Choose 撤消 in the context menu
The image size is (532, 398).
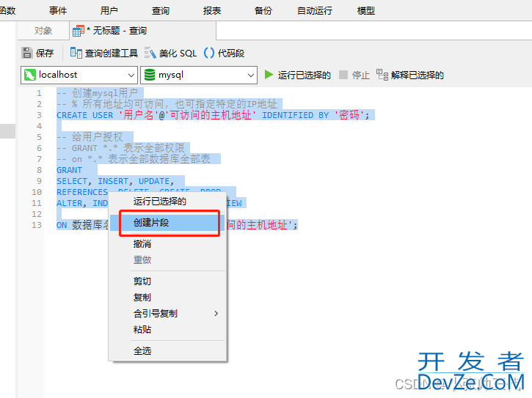point(167,244)
